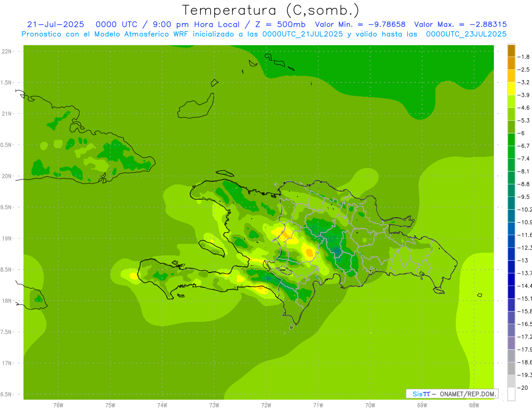Click the 'Valor Max. = -2.88315' text

point(460,24)
